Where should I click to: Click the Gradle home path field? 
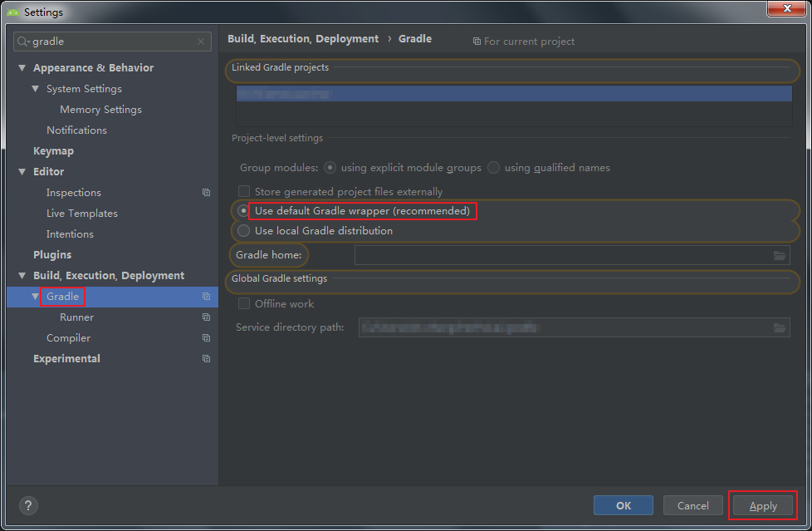[572, 255]
